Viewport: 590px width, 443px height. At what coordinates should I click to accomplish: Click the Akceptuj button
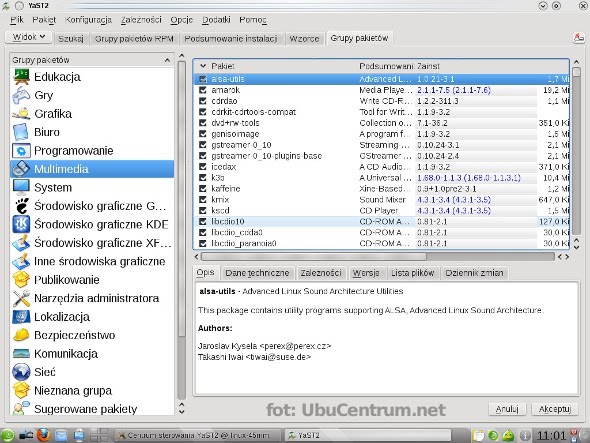tap(555, 409)
